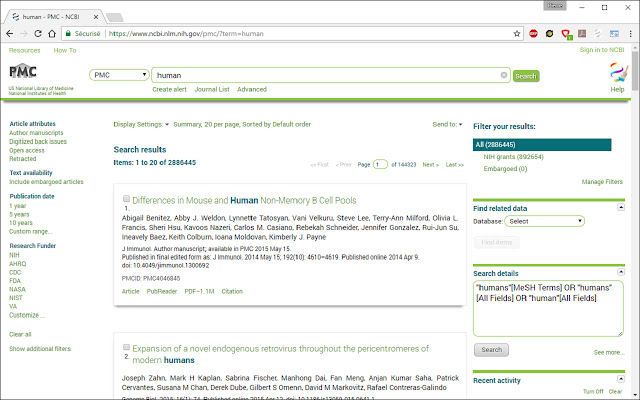This screenshot has width=640, height=400.
Task: Select Include embargoed articles
Action: coord(46,182)
